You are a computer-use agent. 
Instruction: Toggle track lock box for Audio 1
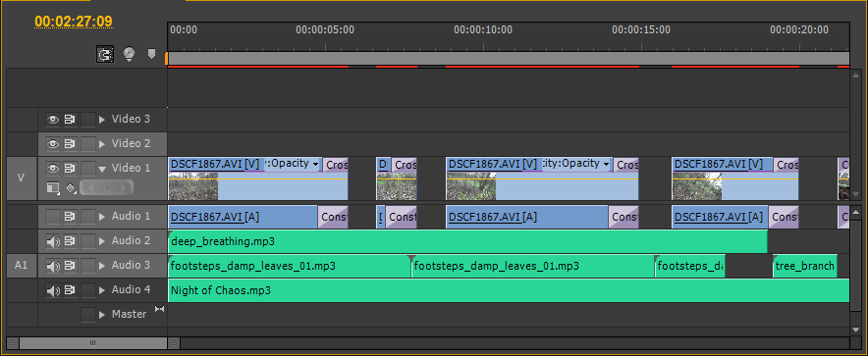[x=88, y=216]
